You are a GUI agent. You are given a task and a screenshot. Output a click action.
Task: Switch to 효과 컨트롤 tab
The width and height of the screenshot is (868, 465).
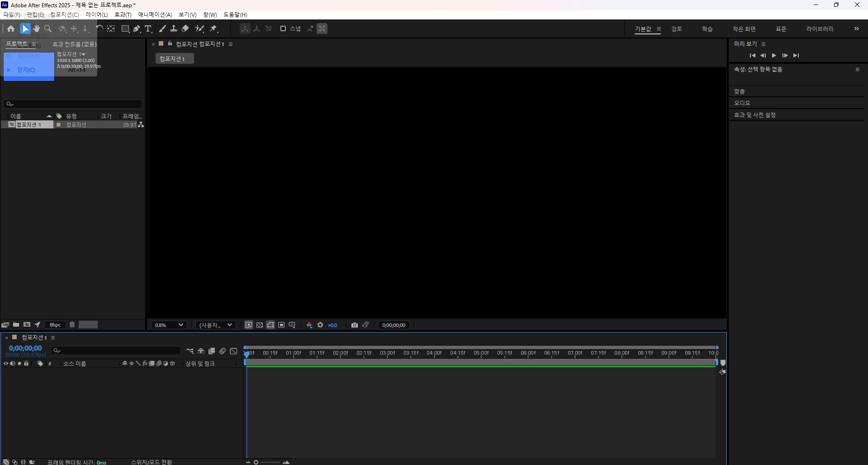[74, 44]
